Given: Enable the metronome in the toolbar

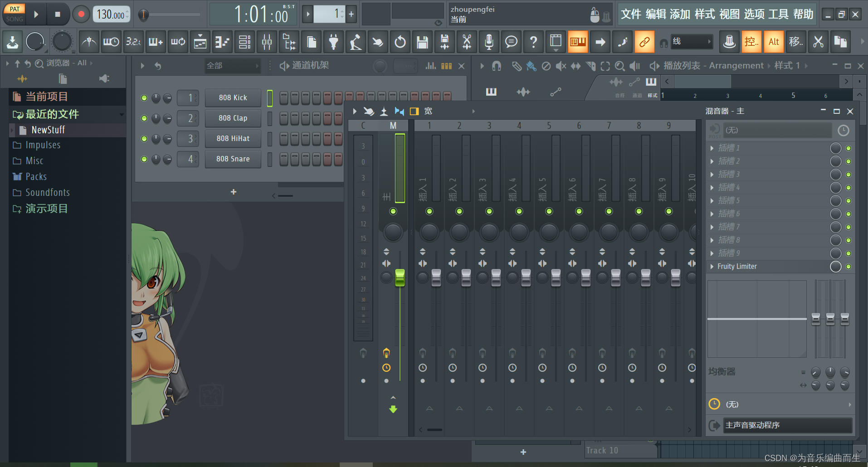Looking at the screenshot, I should point(89,42).
